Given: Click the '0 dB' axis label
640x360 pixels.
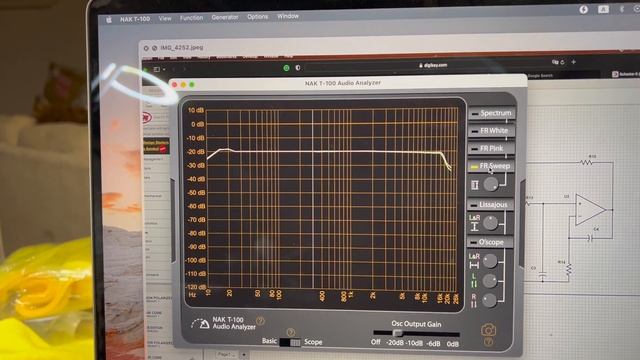Looking at the screenshot, I should point(198,124).
